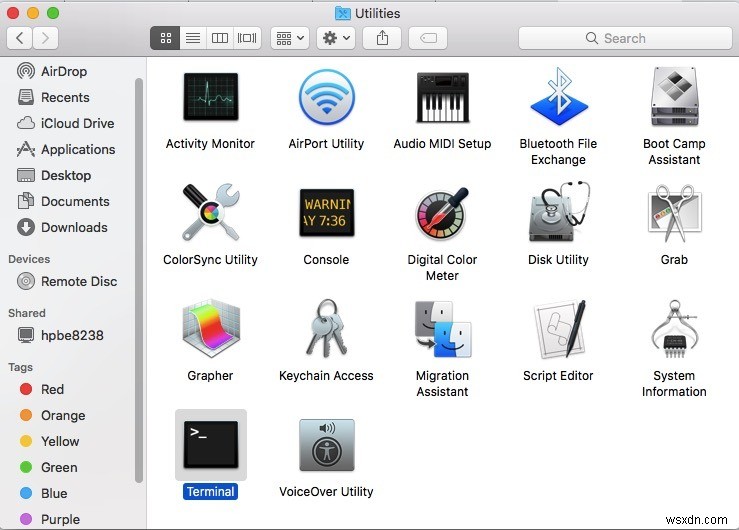Image resolution: width=739 pixels, height=530 pixels.
Task: Open the Migration Assistant icon
Action: pyautogui.click(x=443, y=328)
